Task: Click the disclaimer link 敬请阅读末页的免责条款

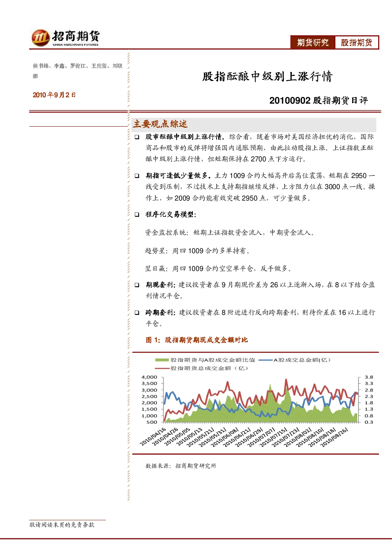Action: coord(62,525)
